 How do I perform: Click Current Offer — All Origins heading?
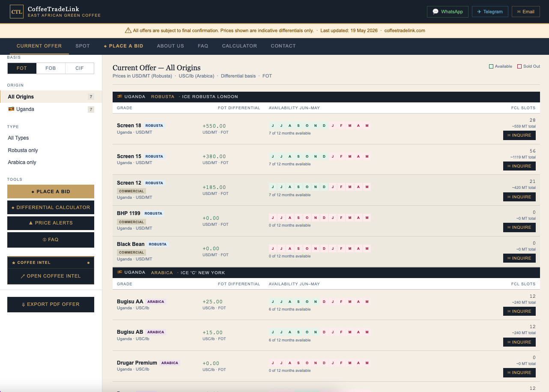156,68
